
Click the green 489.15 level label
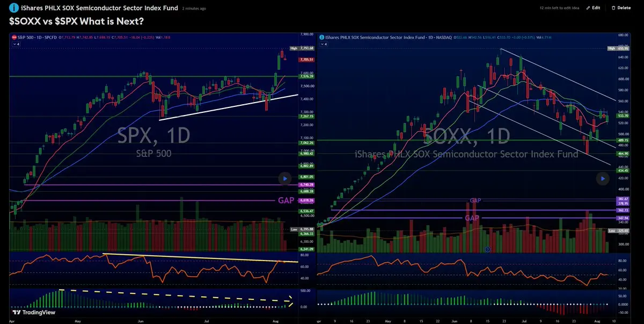point(623,140)
